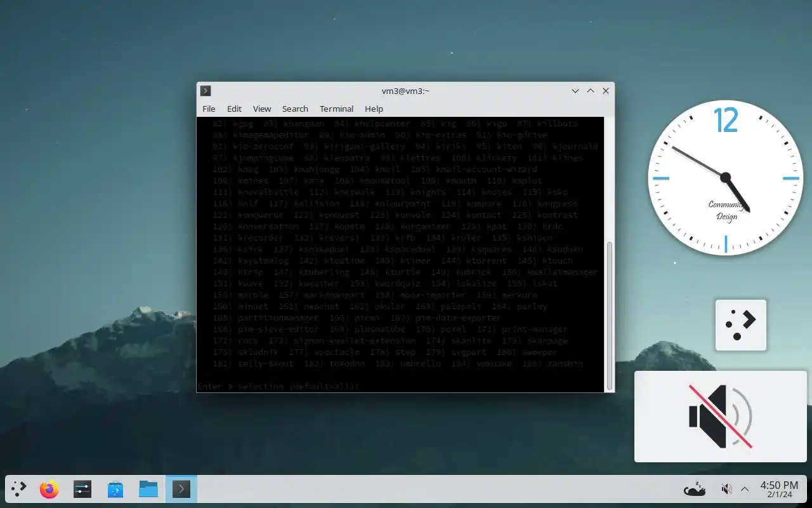Click the 'Enter a selection (default=all):' prompt
The height and width of the screenshot is (508, 812).
(278, 386)
